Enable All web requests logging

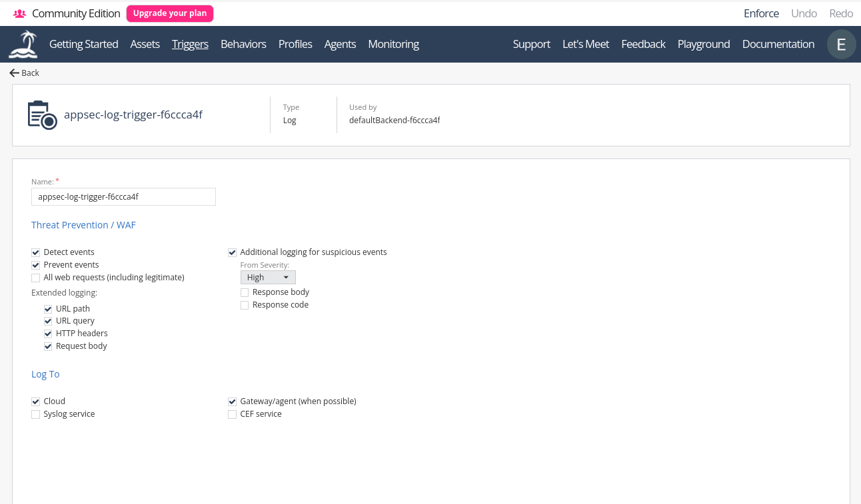[x=36, y=278]
